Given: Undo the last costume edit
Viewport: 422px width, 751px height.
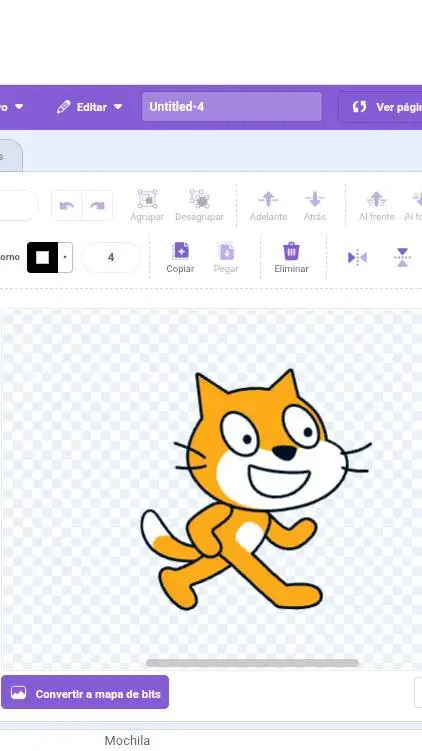Looking at the screenshot, I should pyautogui.click(x=67, y=205).
